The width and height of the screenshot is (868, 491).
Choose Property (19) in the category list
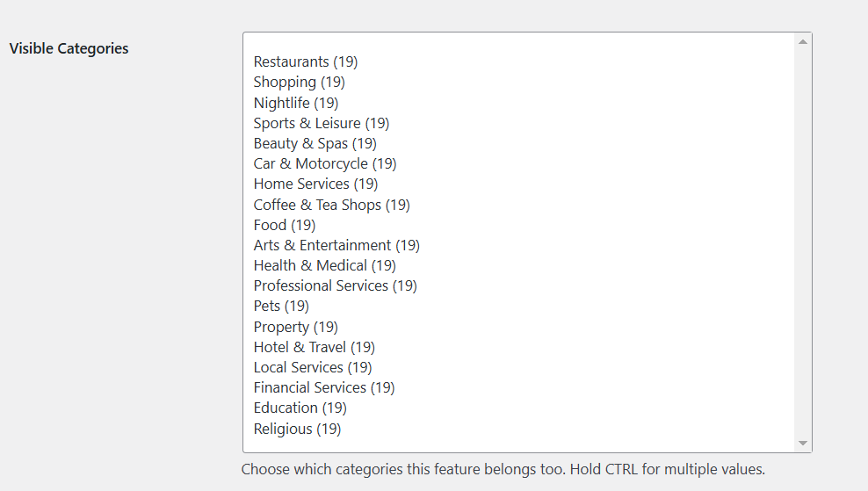click(295, 327)
